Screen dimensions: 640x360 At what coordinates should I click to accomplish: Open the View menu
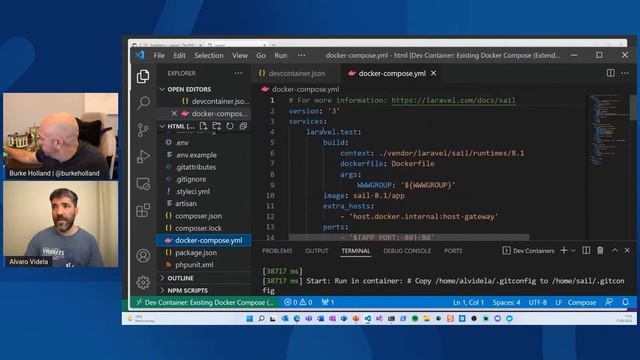[x=240, y=56]
